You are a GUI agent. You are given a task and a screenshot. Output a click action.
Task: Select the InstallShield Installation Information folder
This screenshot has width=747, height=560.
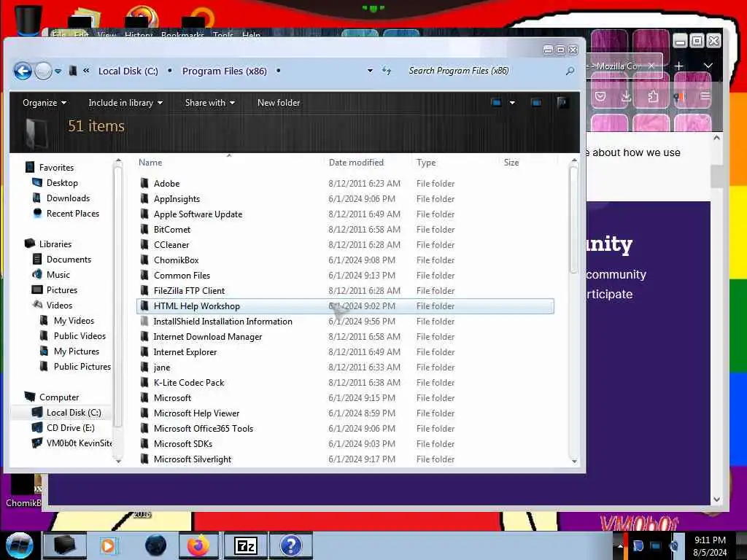pyautogui.click(x=345, y=322)
